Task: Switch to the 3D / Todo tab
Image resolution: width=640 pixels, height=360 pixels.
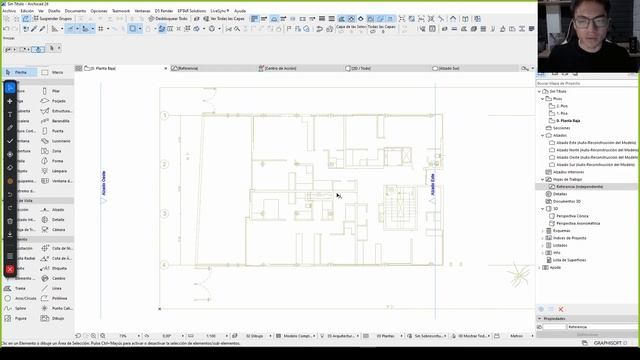Action: coord(387,69)
